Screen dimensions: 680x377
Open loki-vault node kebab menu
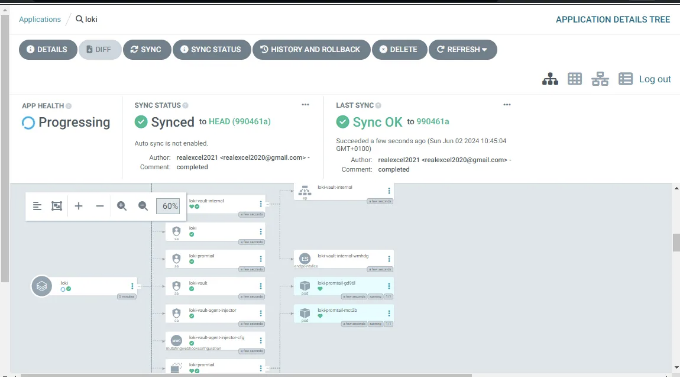[x=261, y=286]
